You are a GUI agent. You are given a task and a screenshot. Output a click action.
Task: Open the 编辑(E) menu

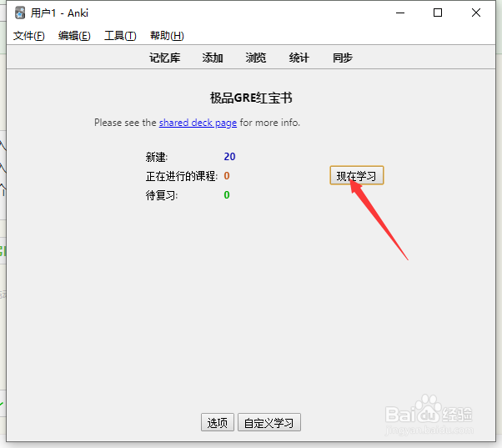point(74,36)
